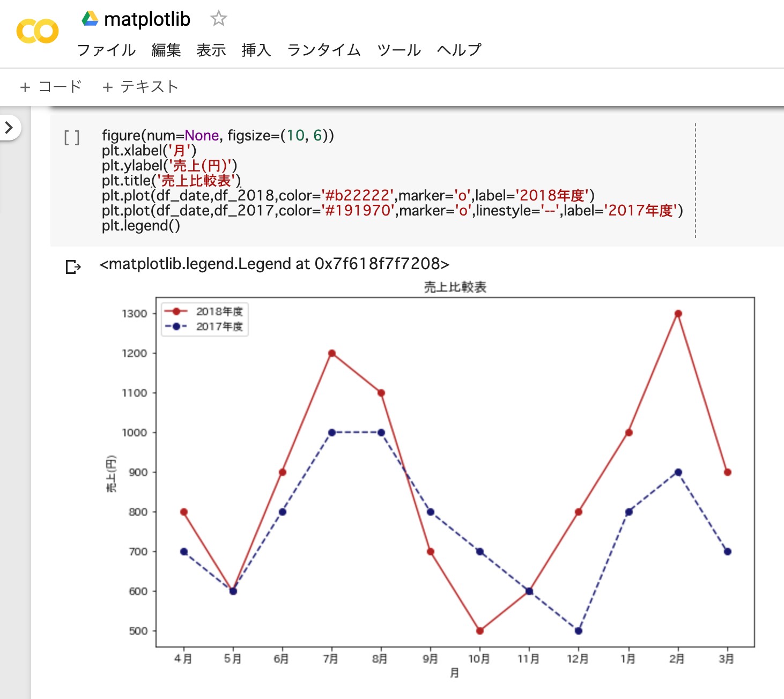Open the ファイル menu
This screenshot has height=699, width=784.
click(x=106, y=50)
